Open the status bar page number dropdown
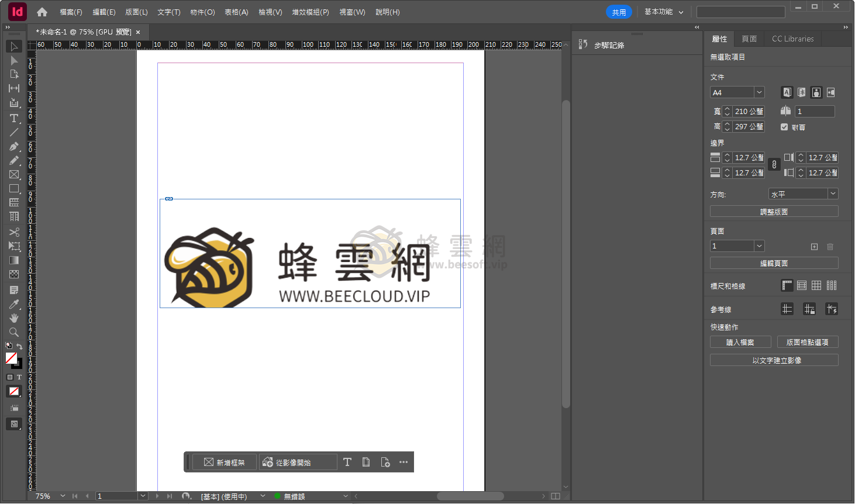 pos(143,496)
